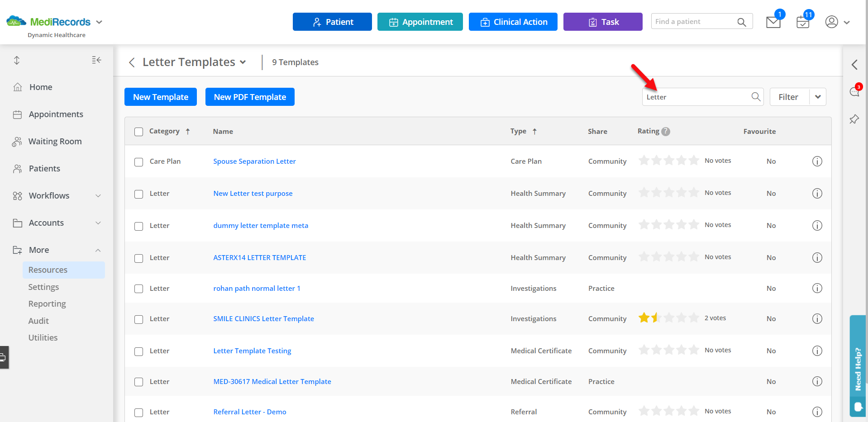Collapse the sidebar menu icon
Image resolution: width=868 pixels, height=422 pixels.
click(x=96, y=60)
